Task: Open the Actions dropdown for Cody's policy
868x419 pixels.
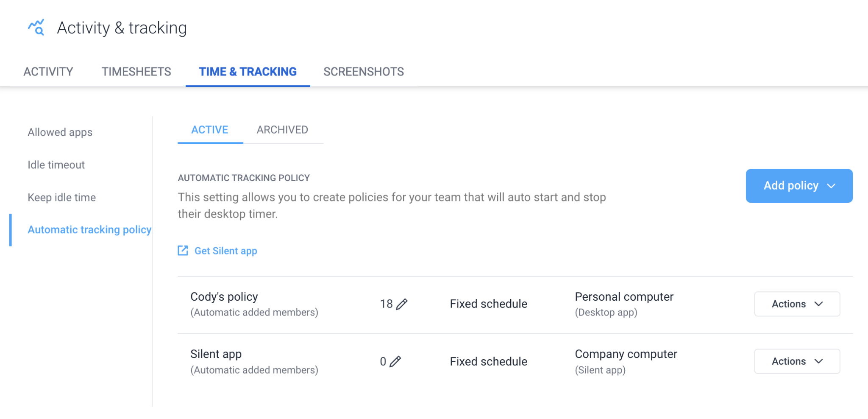Action: pos(797,304)
